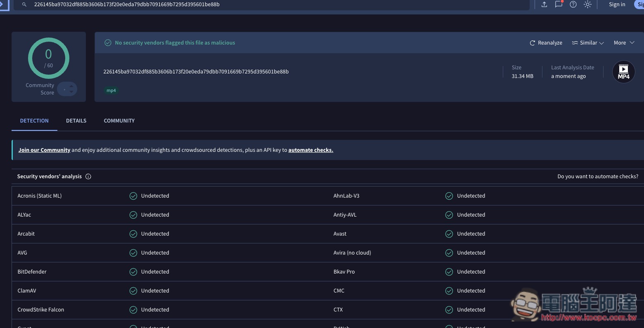Click the vendor name 'Antiy-AVL'
This screenshot has height=328, width=644.
click(x=345, y=215)
